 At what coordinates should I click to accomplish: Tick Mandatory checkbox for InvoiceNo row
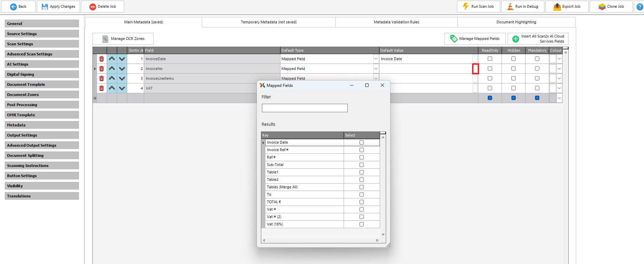[537, 69]
